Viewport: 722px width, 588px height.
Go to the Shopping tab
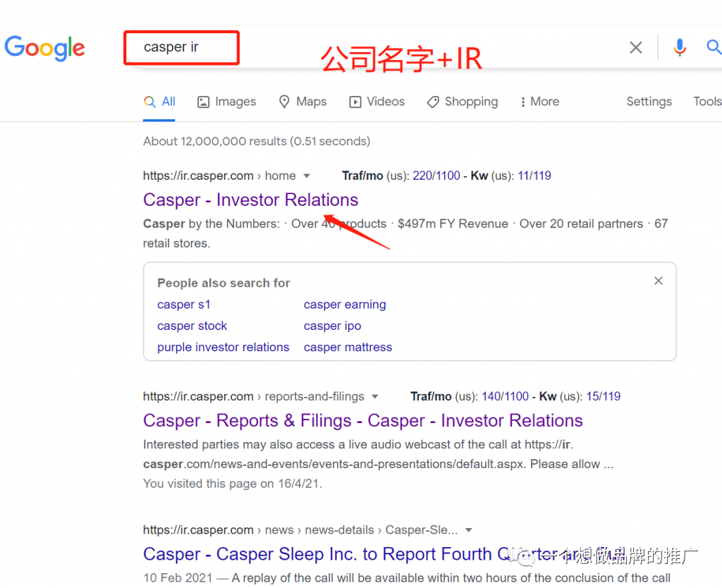click(x=463, y=102)
